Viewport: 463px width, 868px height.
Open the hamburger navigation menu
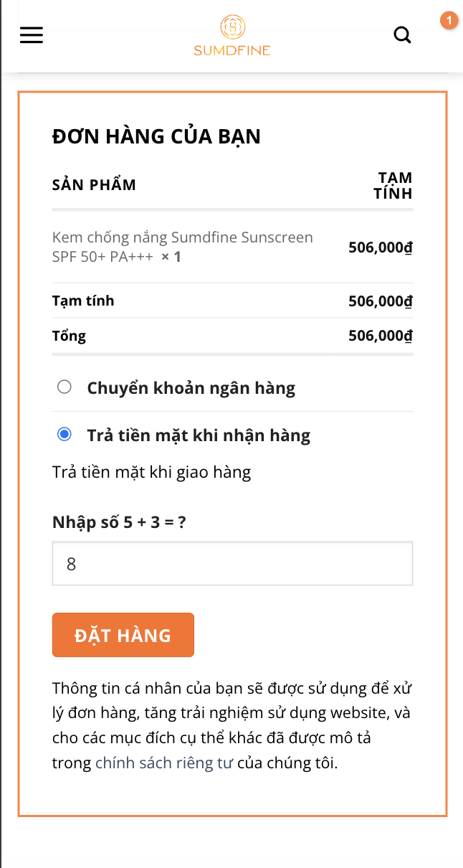[x=31, y=34]
